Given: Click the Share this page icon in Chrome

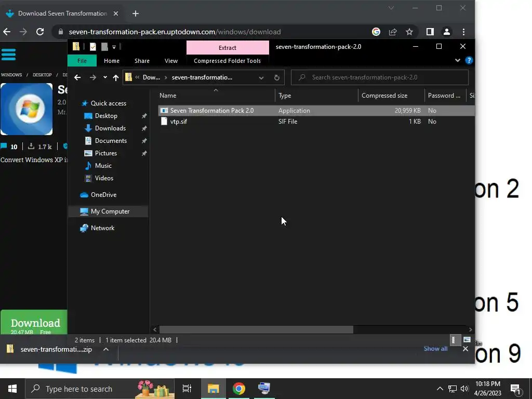Looking at the screenshot, I should [x=393, y=32].
